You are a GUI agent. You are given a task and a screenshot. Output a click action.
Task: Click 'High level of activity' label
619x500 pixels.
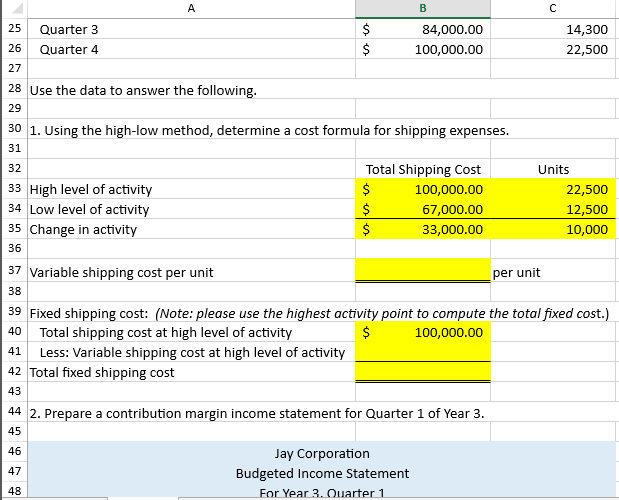[x=91, y=189]
